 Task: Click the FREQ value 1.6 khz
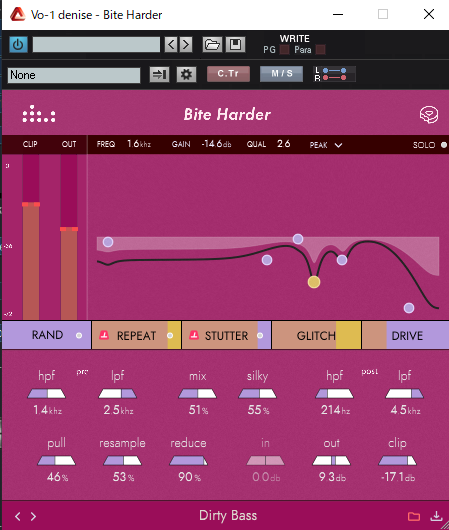[139, 144]
